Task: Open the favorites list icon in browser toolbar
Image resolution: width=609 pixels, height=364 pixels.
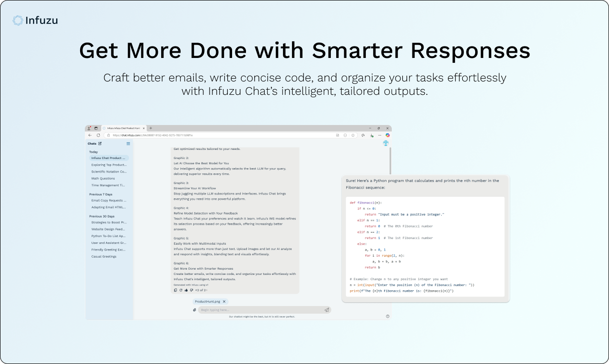Action: (363, 135)
